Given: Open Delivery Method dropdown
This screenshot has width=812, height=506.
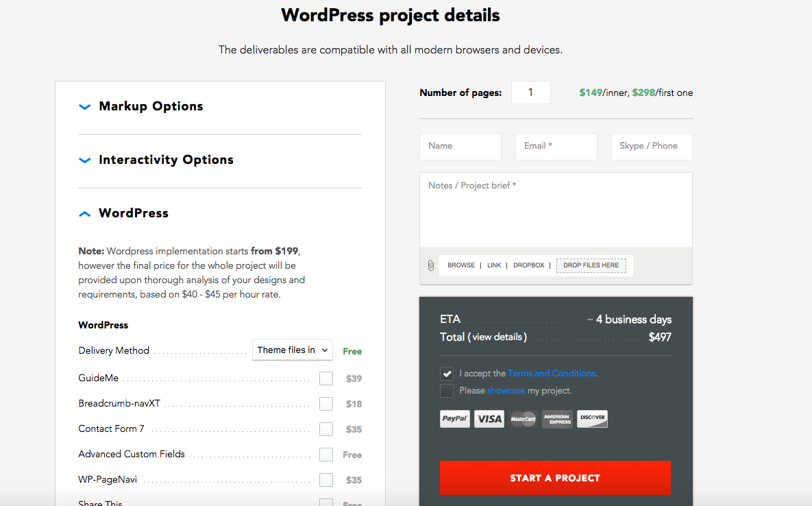Looking at the screenshot, I should 292,350.
